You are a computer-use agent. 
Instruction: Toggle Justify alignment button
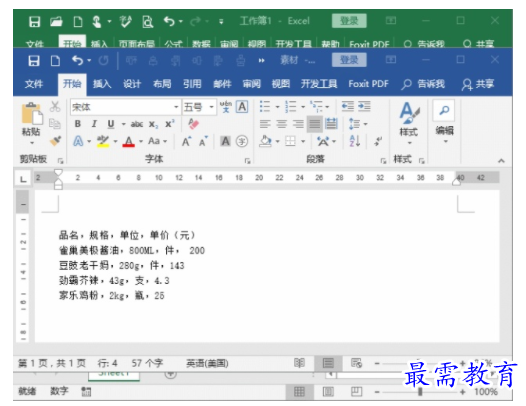click(315, 124)
